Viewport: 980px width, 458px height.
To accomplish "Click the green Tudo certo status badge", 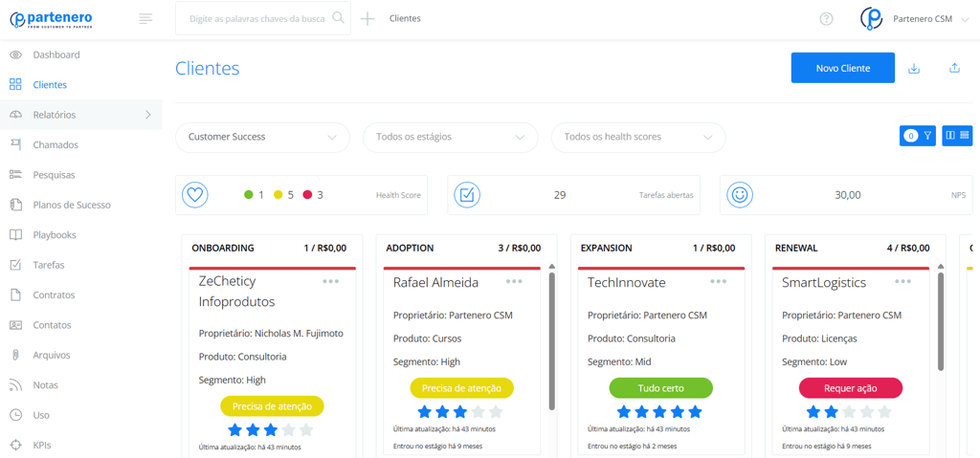I will click(660, 388).
